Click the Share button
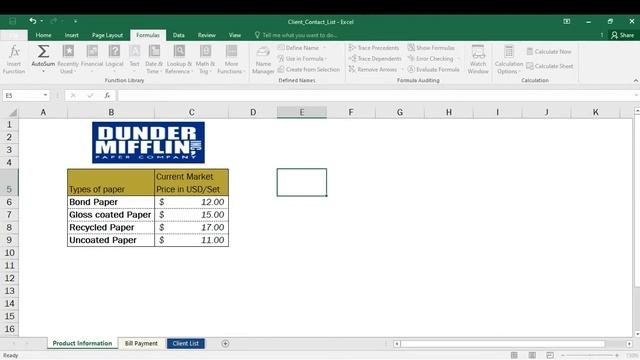The image size is (640, 360). (x=622, y=35)
